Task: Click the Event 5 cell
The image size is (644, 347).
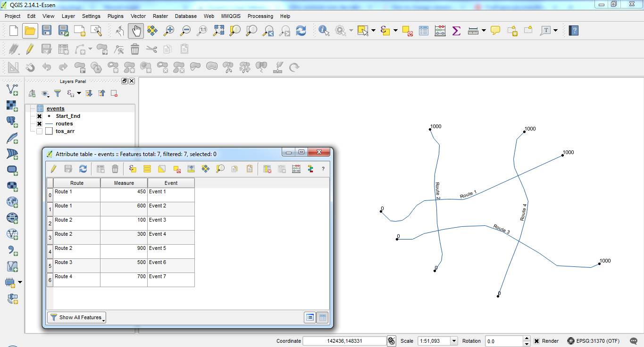Action: [171, 251]
